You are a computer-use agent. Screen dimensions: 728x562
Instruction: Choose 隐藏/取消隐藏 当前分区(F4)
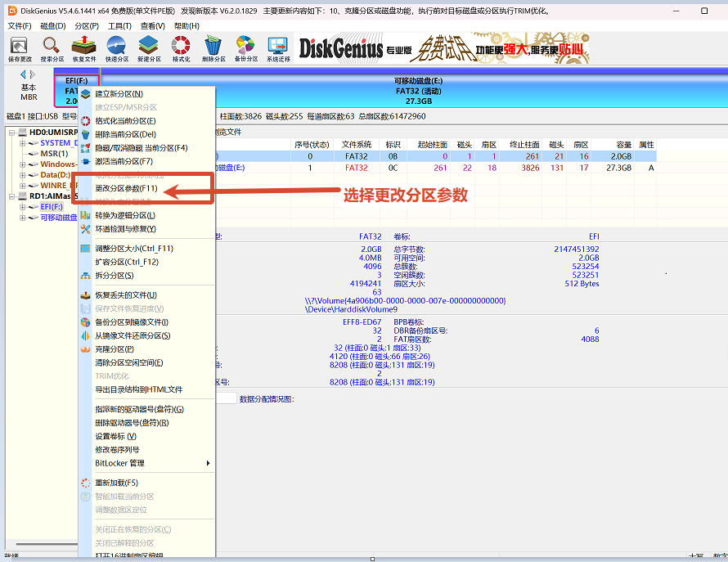[146, 148]
